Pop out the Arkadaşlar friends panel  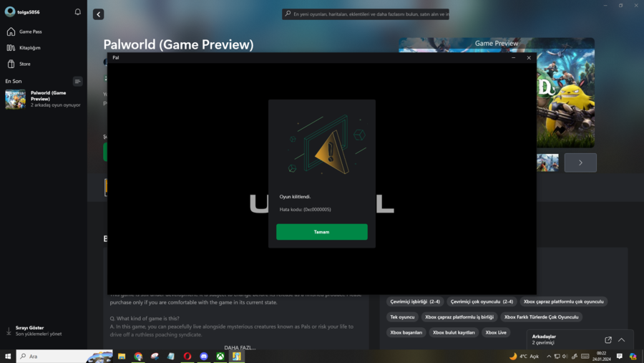(x=608, y=339)
